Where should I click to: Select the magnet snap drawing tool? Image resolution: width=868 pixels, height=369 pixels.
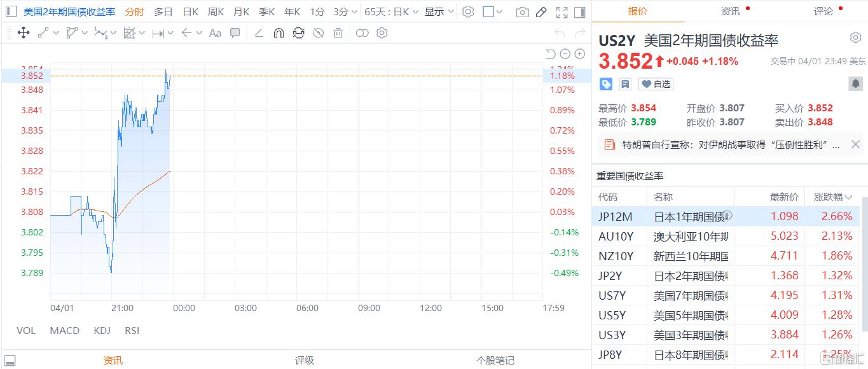coord(279,33)
